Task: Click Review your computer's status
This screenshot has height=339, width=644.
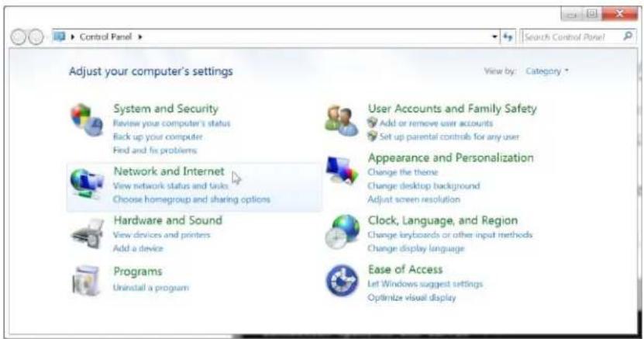Action: 172,123
